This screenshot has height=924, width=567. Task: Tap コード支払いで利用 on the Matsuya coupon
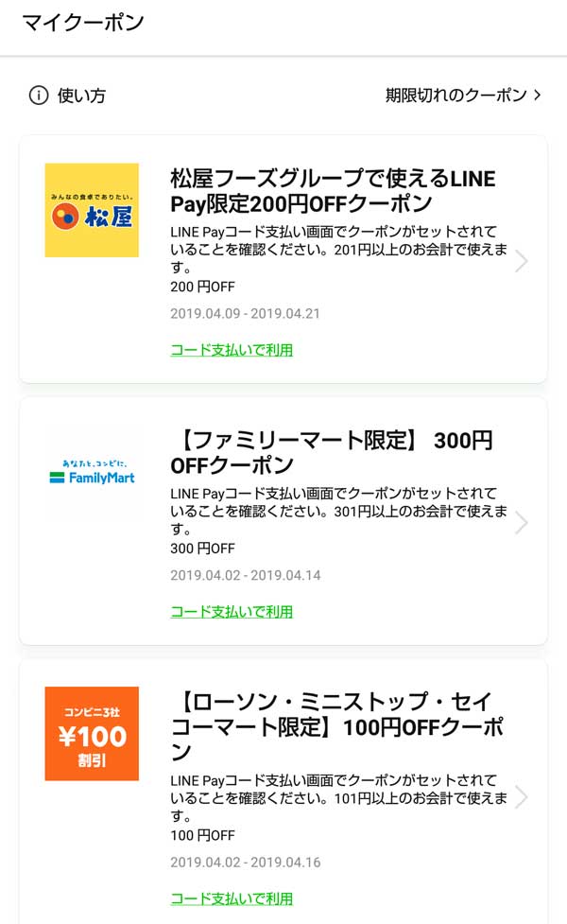tap(232, 350)
